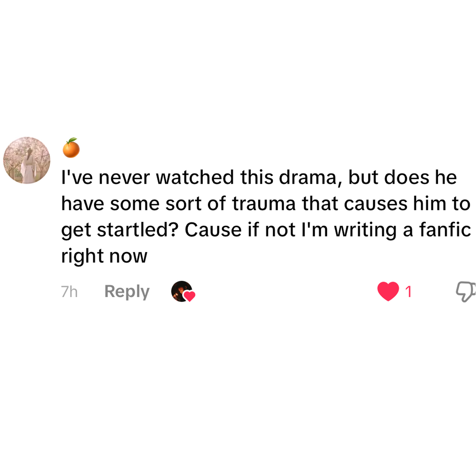Image resolution: width=476 pixels, height=476 pixels.
Task: Tap the thumbs-down dislike icon
Action: click(x=465, y=291)
